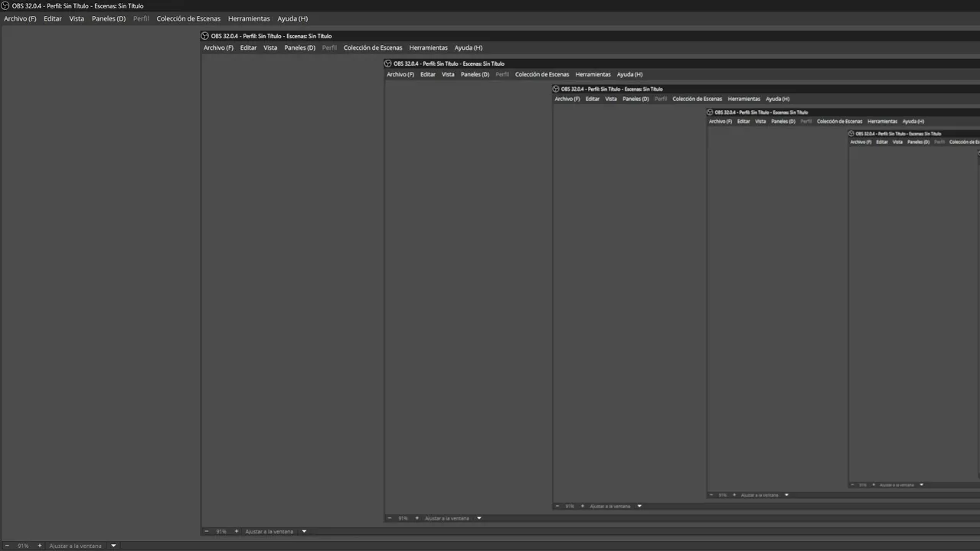980x551 pixels.
Task: Click the outermost window title text OBS 32.0.4
Action: point(77,5)
